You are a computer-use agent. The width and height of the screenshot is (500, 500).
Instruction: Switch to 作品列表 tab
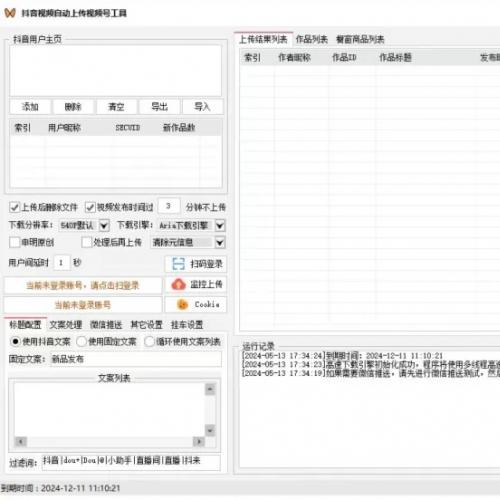click(x=312, y=39)
